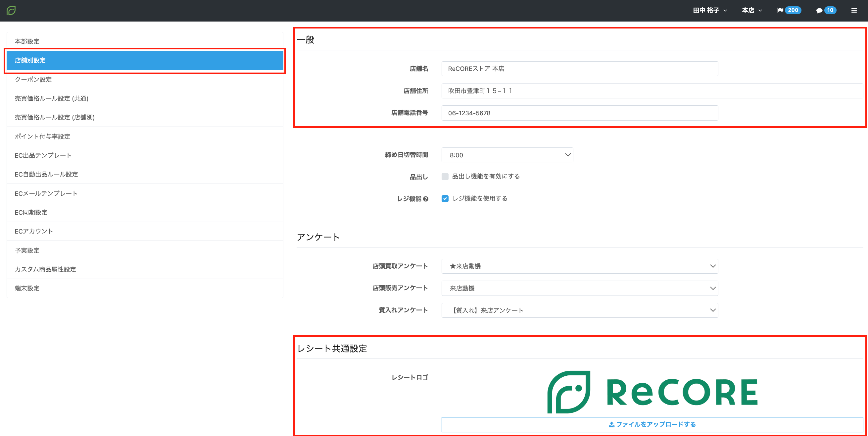Click ファイルをアップロードする button
The image size is (868, 436).
652,424
